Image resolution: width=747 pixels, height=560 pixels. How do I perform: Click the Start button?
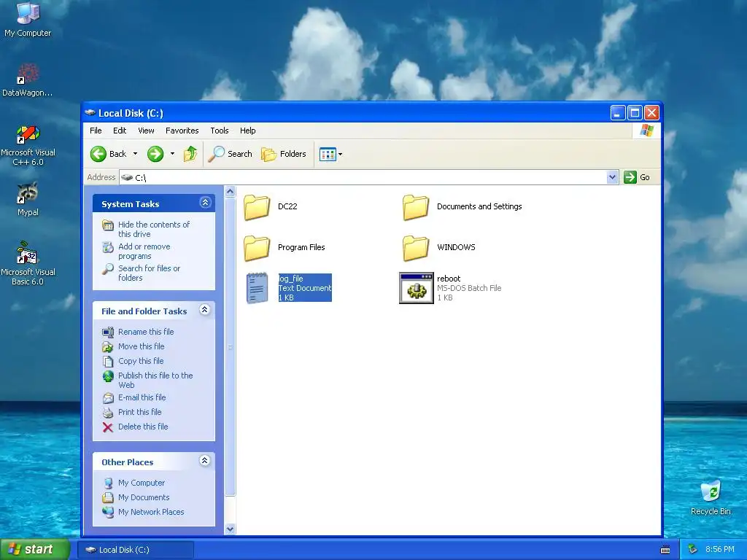coord(35,550)
